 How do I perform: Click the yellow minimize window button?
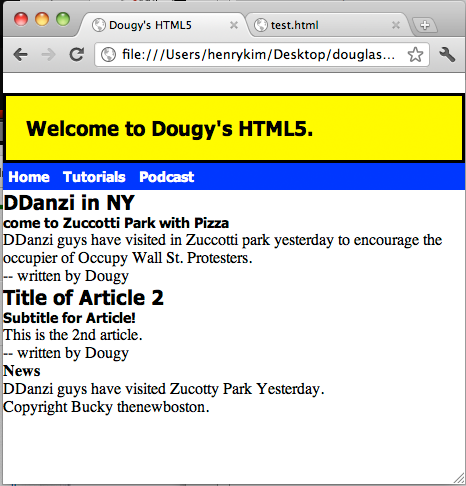click(42, 19)
